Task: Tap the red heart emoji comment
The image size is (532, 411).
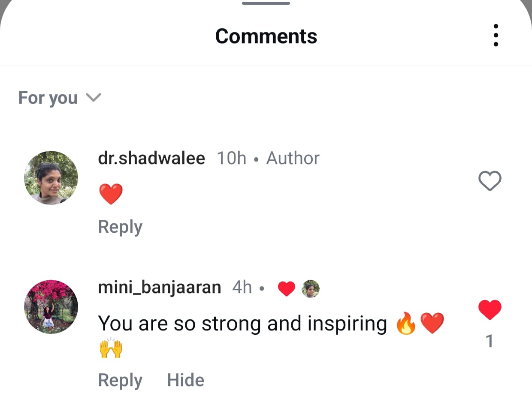Action: pyautogui.click(x=111, y=194)
